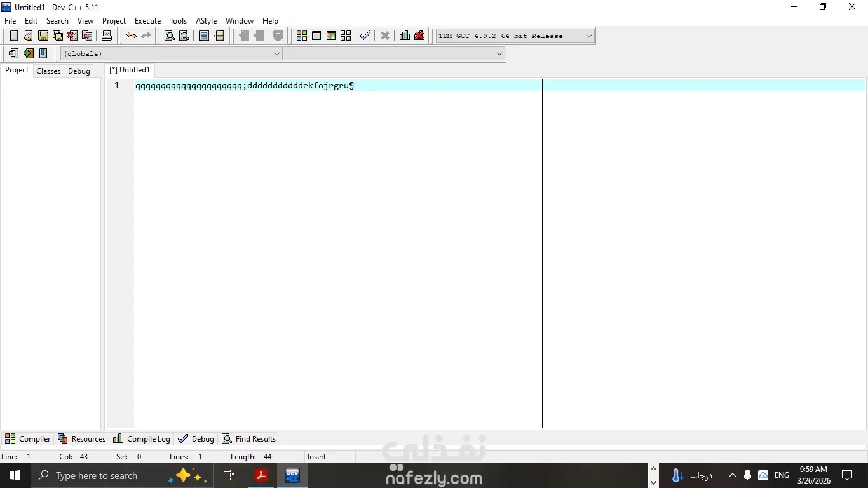868x488 pixels.
Task: Click the Go to line icon
Action: pos(219,36)
